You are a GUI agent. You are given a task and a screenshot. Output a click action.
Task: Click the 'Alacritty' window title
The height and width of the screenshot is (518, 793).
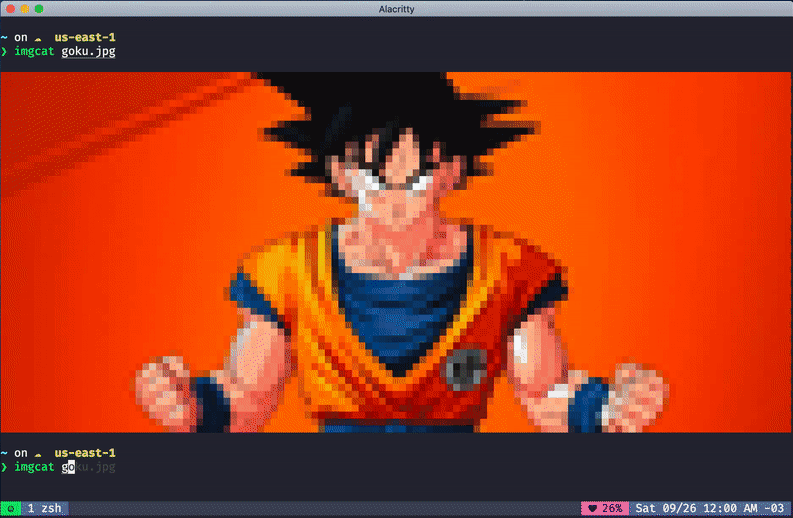pos(396,9)
